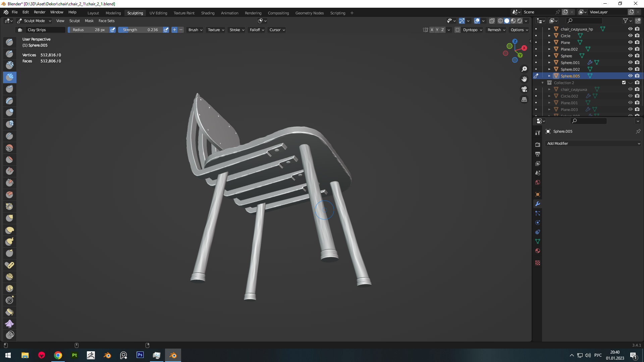The height and width of the screenshot is (362, 644).
Task: Click the Falloff settings button
Action: pos(257,30)
